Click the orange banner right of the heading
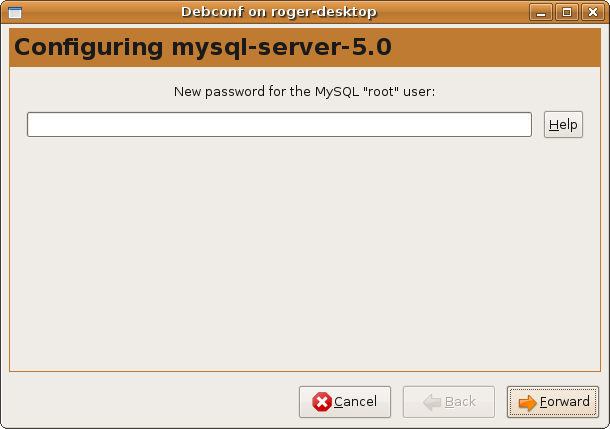 [x=500, y=49]
